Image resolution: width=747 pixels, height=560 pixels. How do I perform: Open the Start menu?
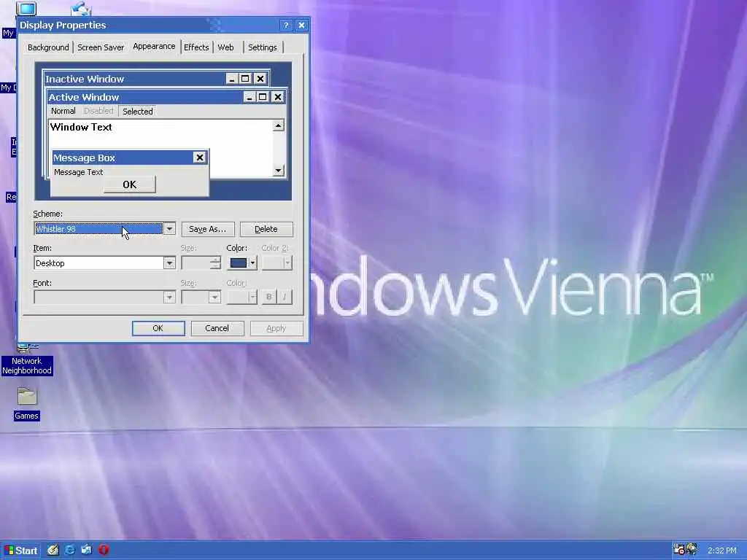click(21, 551)
